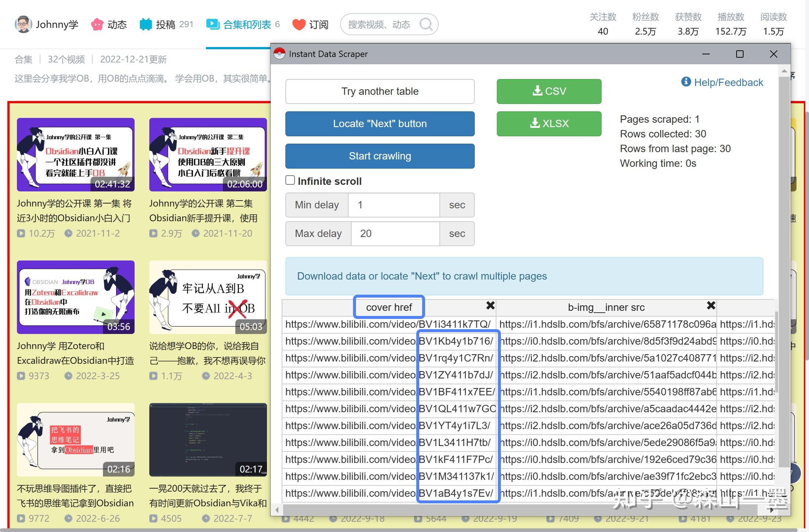Click the Johnny学 profile avatar
The width and height of the screenshot is (809, 532).
tap(23, 24)
